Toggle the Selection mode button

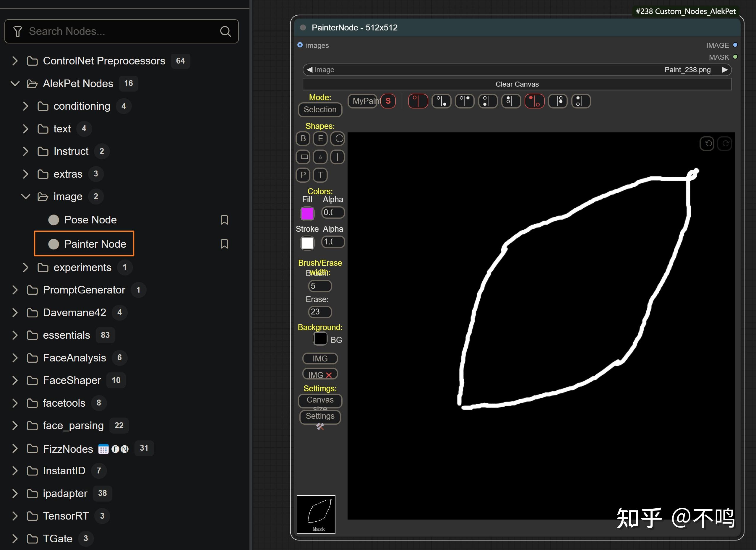pos(320,110)
